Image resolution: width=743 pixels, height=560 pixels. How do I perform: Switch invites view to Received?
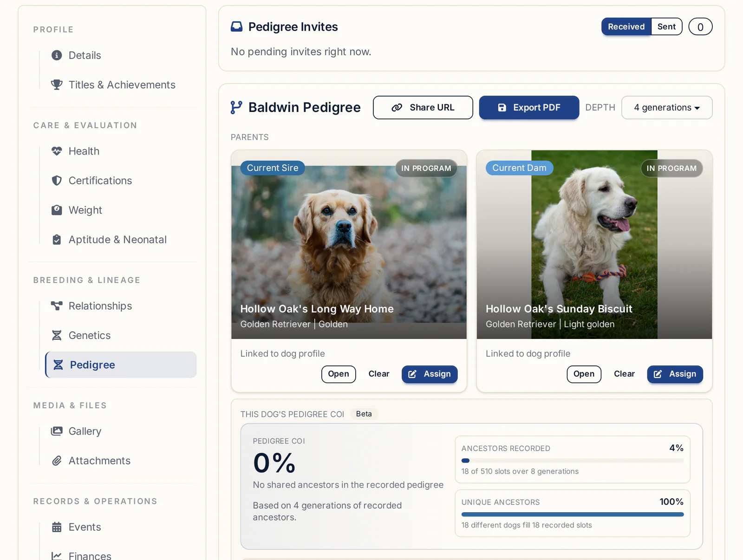pos(626,26)
